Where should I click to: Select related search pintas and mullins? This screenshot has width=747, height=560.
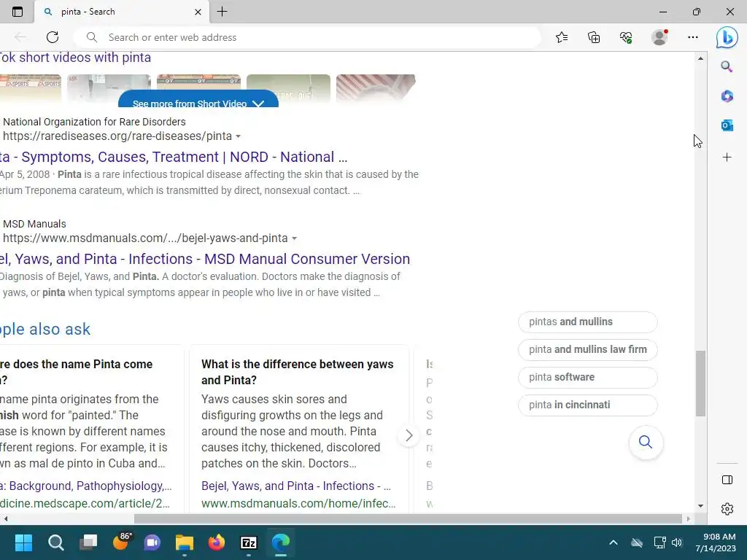click(587, 322)
